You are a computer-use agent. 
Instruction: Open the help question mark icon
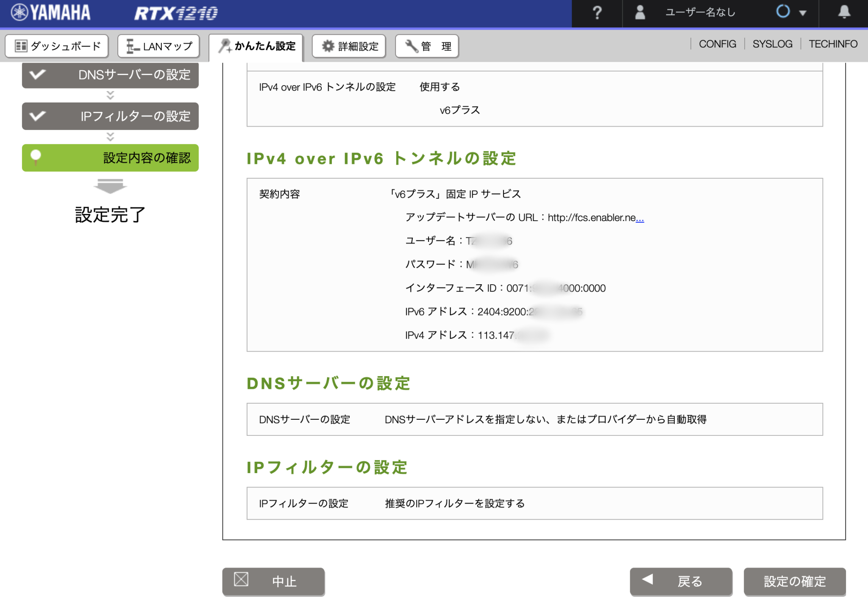[x=597, y=13]
